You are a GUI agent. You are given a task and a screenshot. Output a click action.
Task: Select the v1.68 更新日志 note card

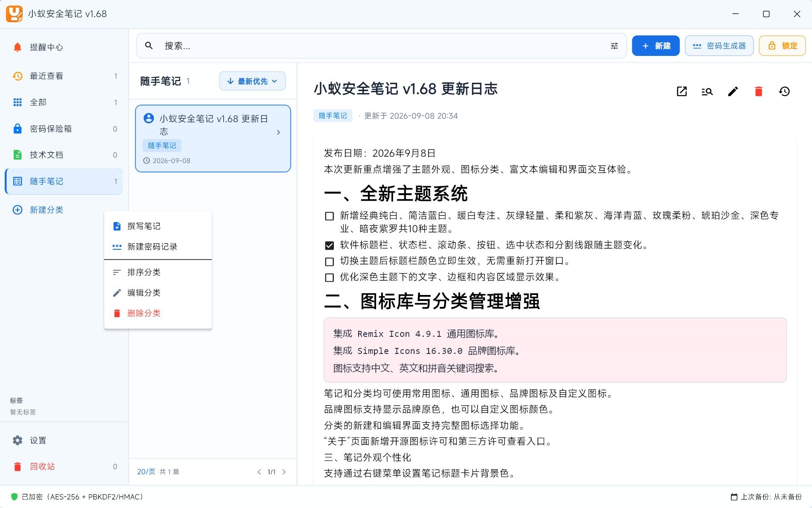[213, 139]
